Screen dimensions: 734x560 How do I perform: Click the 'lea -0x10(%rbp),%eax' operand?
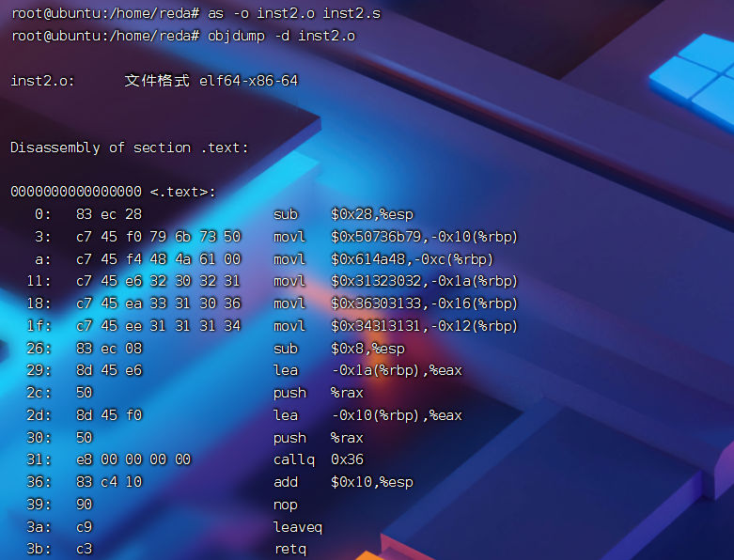pos(397,415)
